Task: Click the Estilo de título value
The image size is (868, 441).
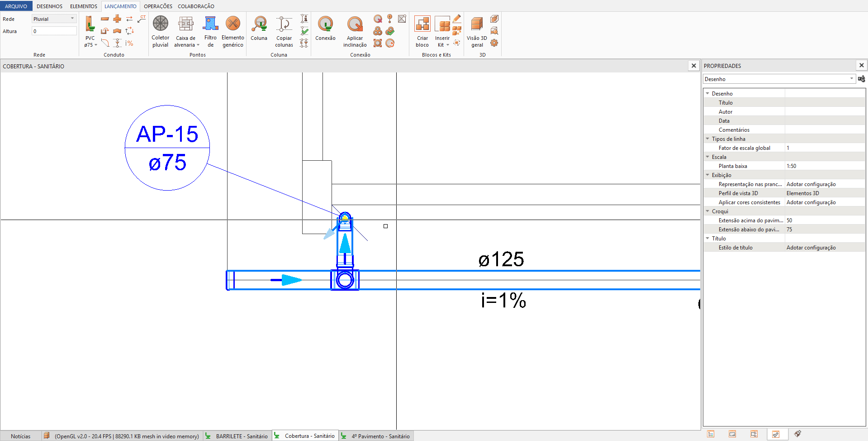Action: [825, 247]
